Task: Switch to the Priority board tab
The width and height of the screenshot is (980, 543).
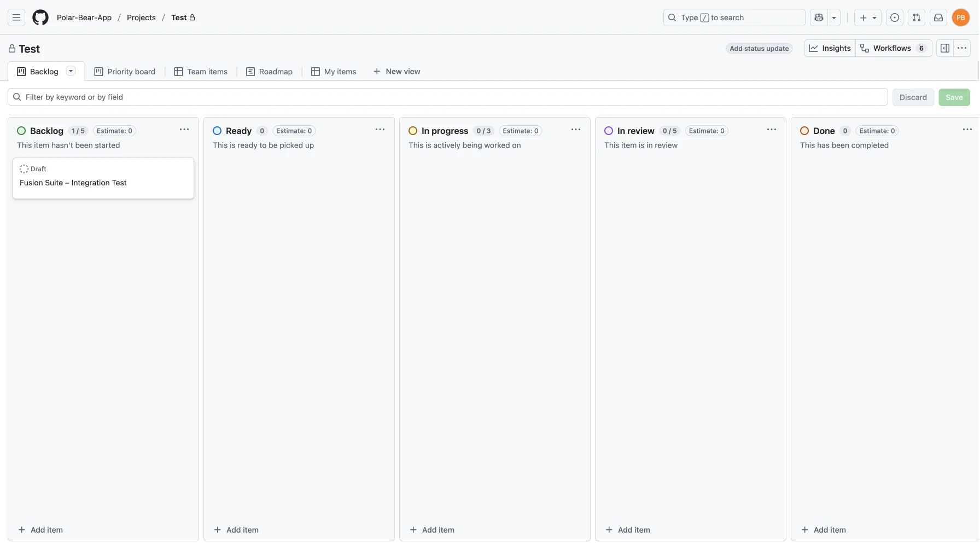Action: 125,72
